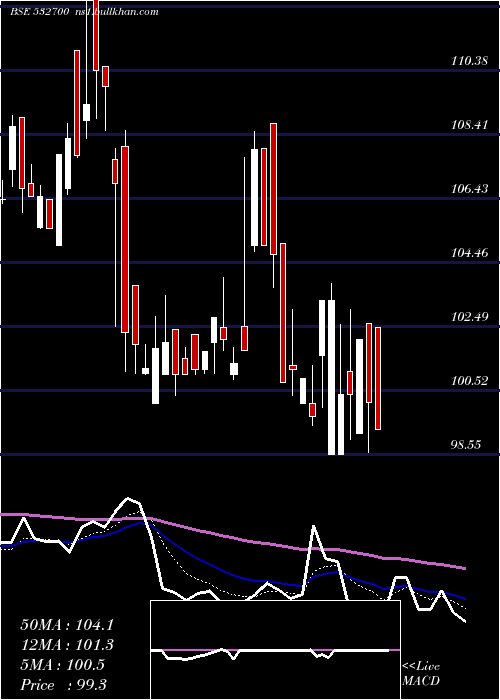
Task: Click the 100.52 price level label
Action: pos(470,381)
